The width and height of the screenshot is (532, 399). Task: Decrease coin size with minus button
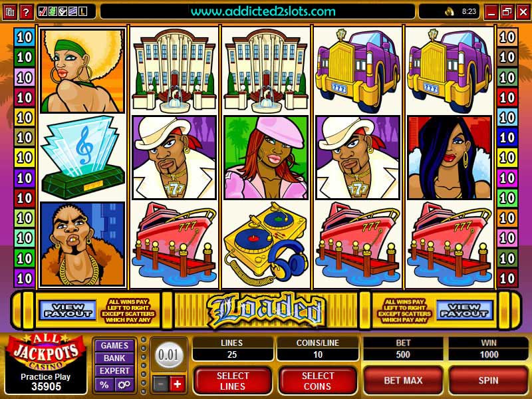click(160, 384)
